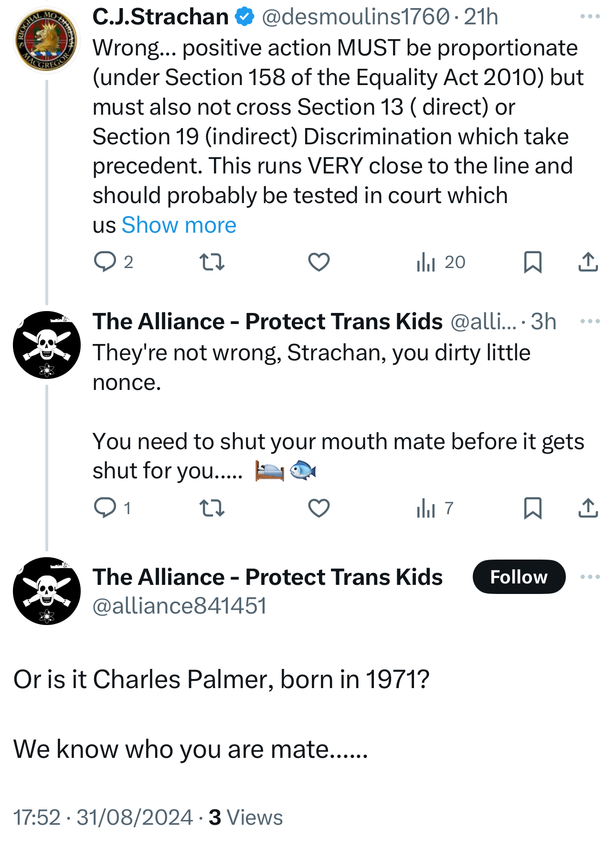
Task: Share C.J.Strachan's tweet
Action: coord(588,262)
